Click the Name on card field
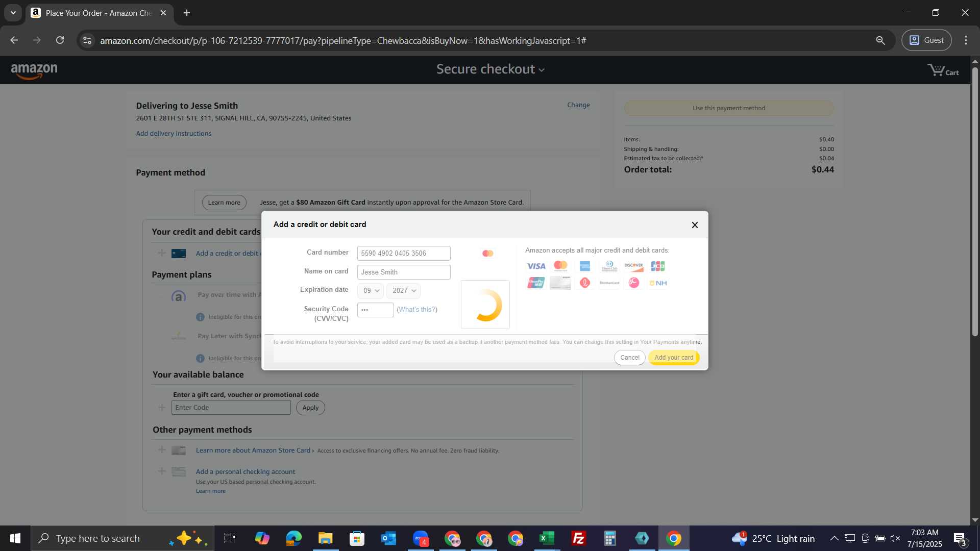Screen dimensions: 980x551 coord(404,272)
